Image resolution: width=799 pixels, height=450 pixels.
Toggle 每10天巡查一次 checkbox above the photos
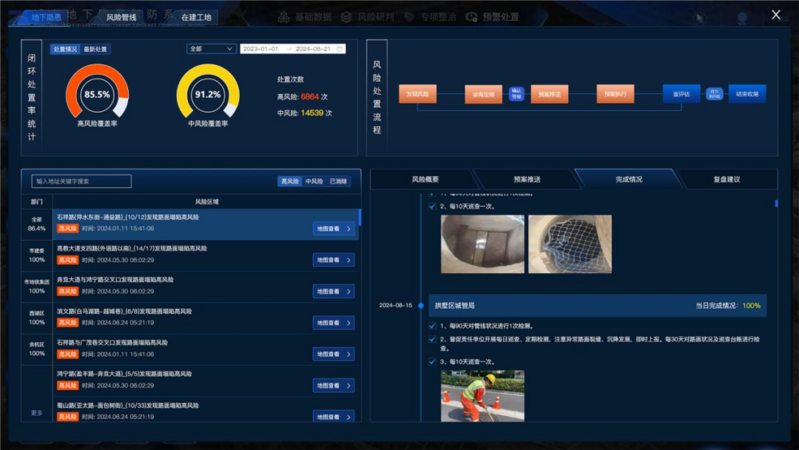(x=432, y=207)
